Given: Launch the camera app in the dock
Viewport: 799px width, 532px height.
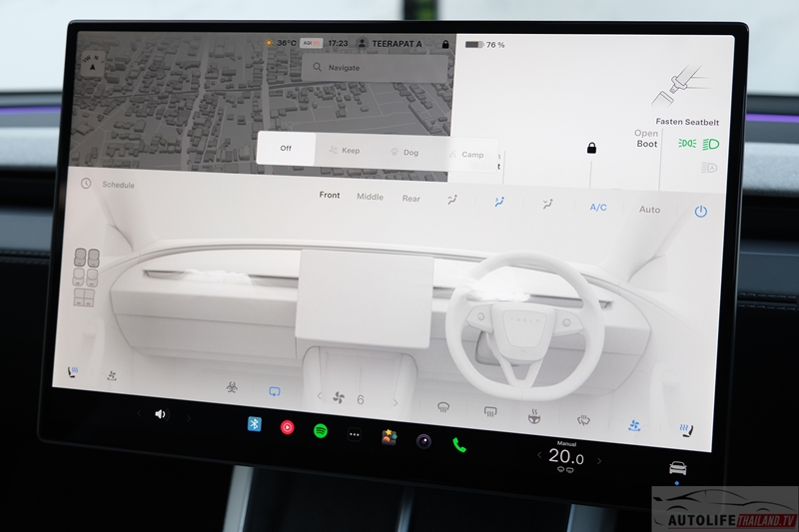Looking at the screenshot, I should [424, 440].
